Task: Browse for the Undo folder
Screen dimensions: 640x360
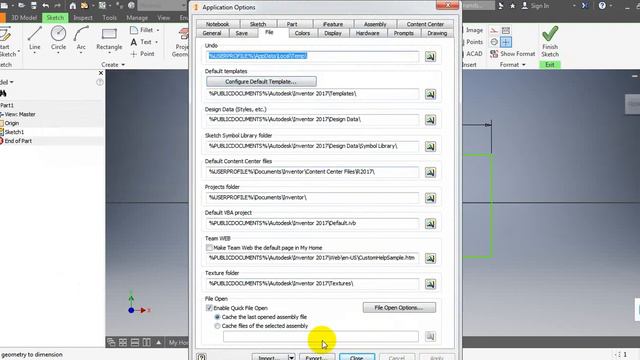Action: [430, 56]
